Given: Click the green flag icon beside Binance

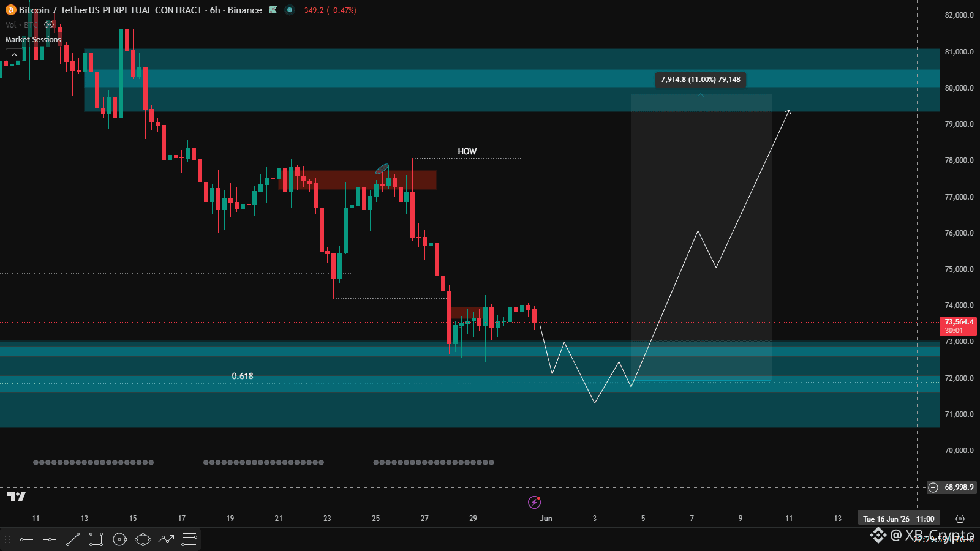Looking at the screenshot, I should point(273,10).
